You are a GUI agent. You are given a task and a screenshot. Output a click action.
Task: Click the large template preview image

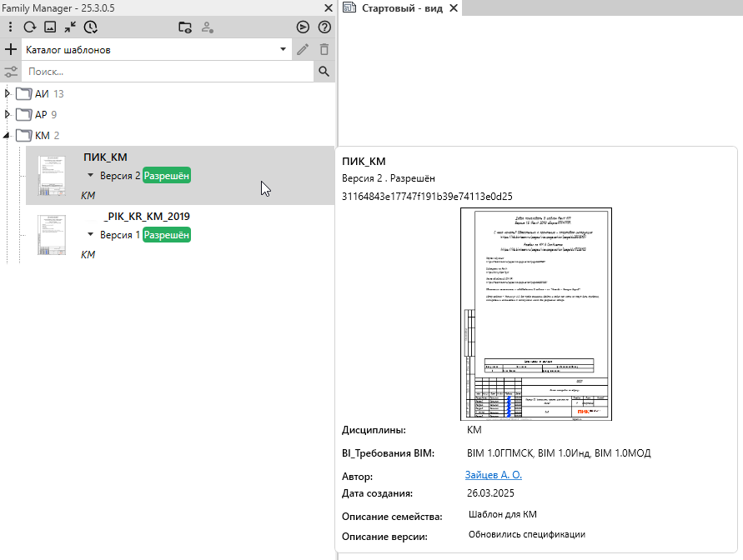536,314
